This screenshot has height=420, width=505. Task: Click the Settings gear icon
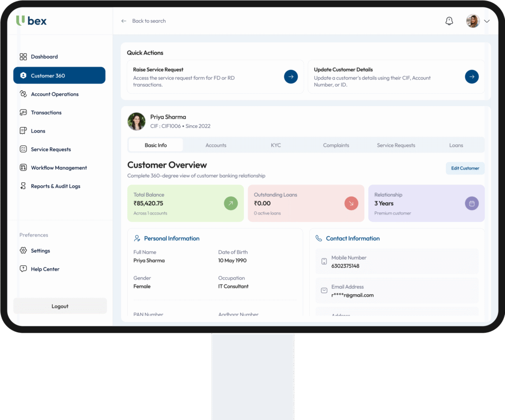[x=23, y=250]
